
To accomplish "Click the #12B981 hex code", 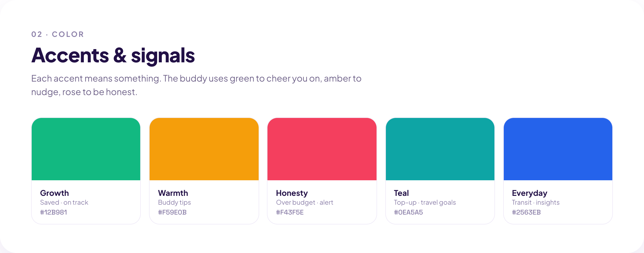I will pos(53,212).
